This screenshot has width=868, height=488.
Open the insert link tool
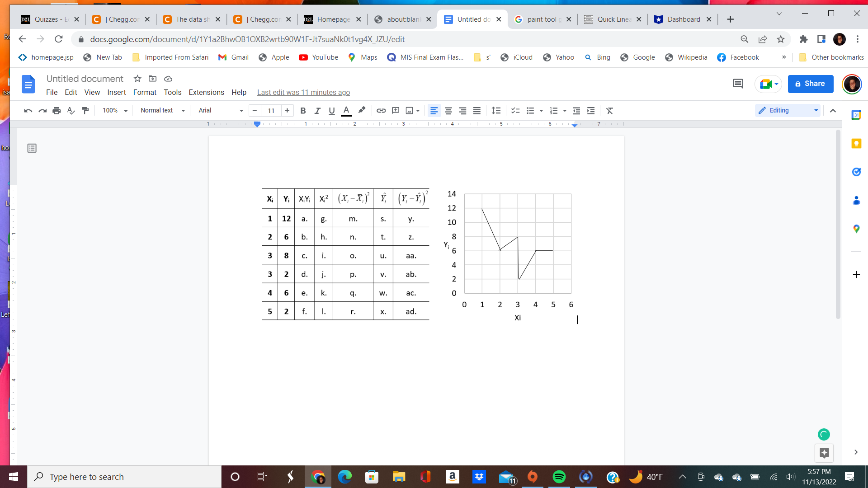pyautogui.click(x=381, y=111)
